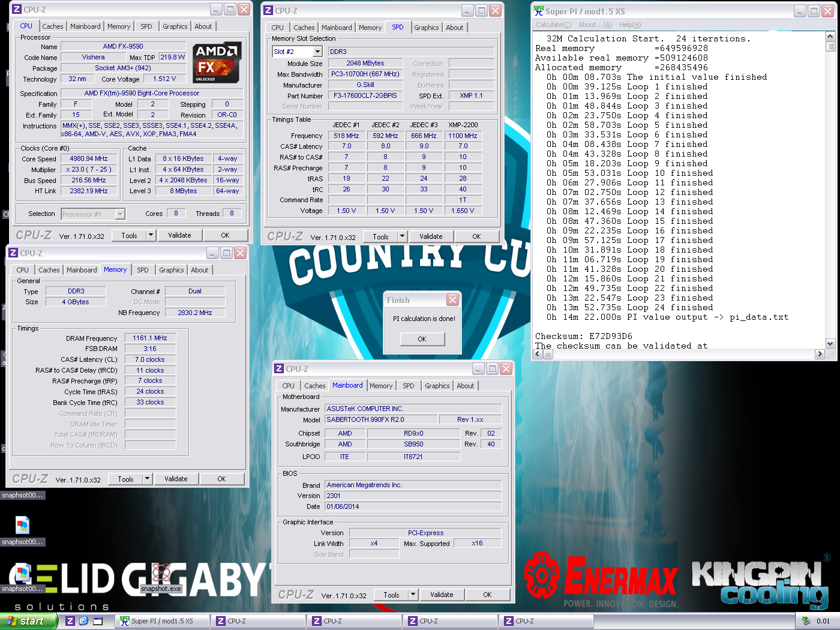Click the Super PI vertical scrollbar thumb
The height and width of the screenshot is (630, 840).
click(830, 46)
